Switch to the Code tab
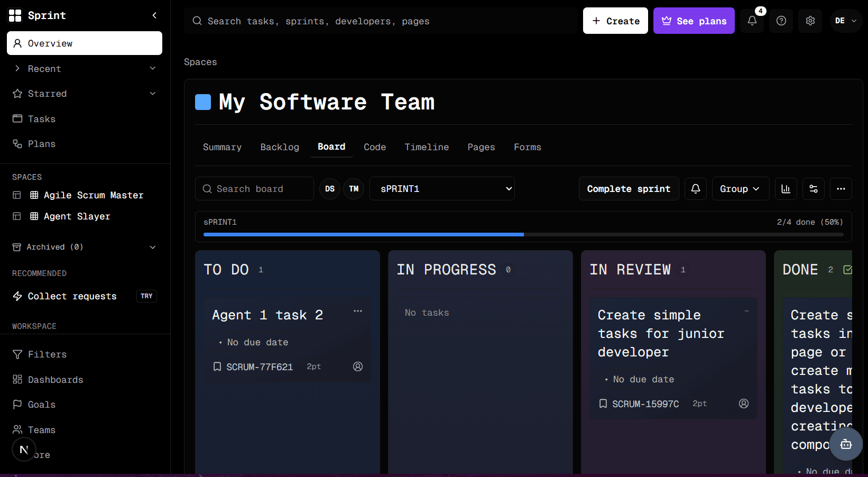Screen dimensions: 868x477 click(x=375, y=147)
